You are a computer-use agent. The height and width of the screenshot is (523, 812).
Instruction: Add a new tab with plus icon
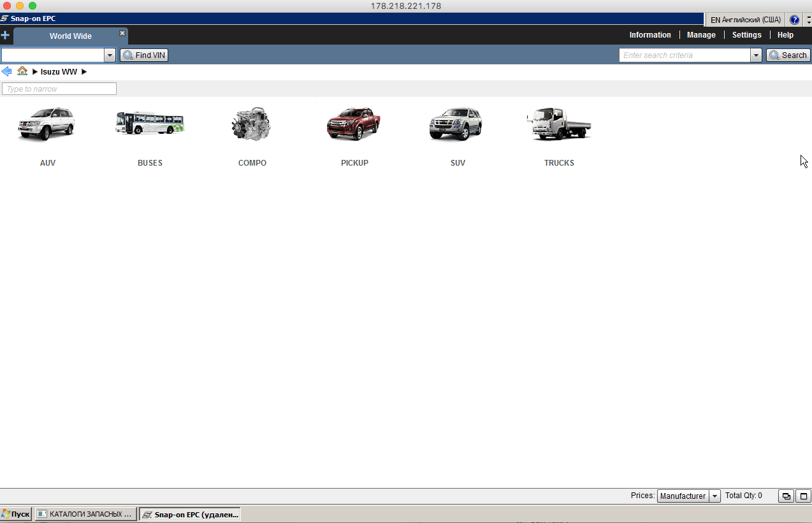5,36
